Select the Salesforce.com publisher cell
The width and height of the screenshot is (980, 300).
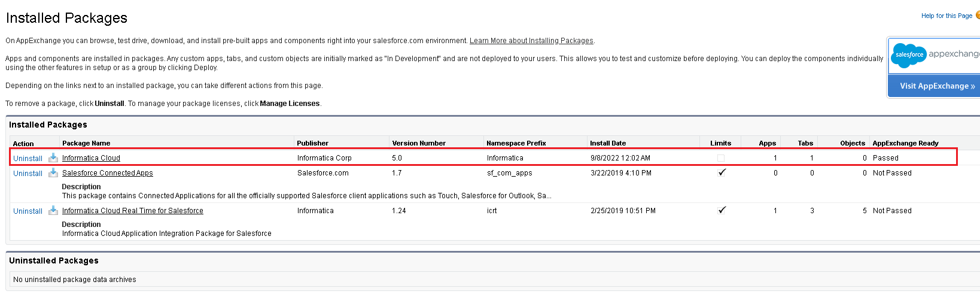(x=323, y=173)
